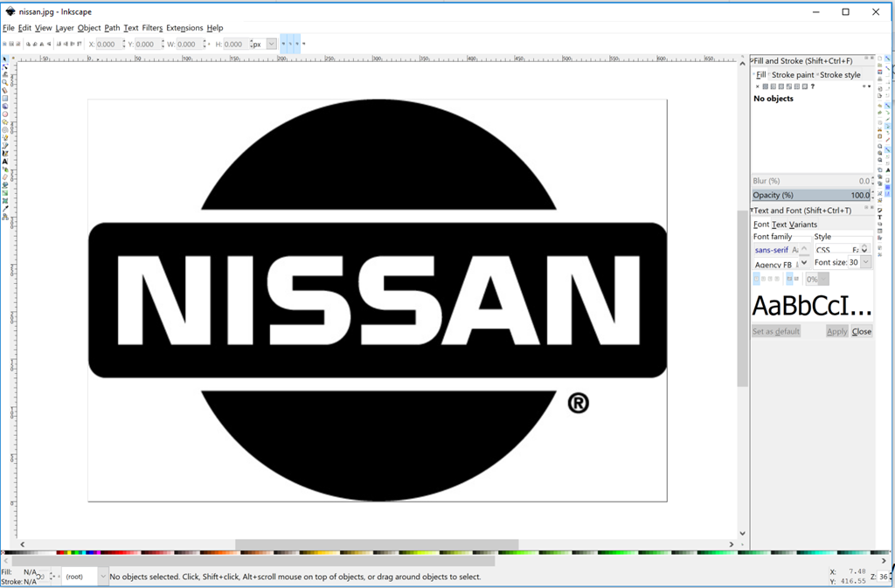
Task: Select the Text tool
Action: click(x=4, y=162)
